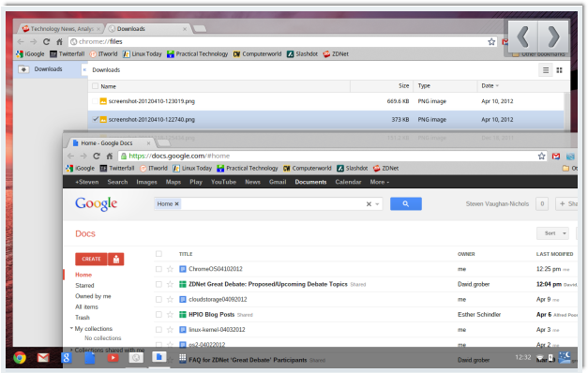Click the red upload button beside Create
This screenshot has width=588, height=373.
click(116, 259)
